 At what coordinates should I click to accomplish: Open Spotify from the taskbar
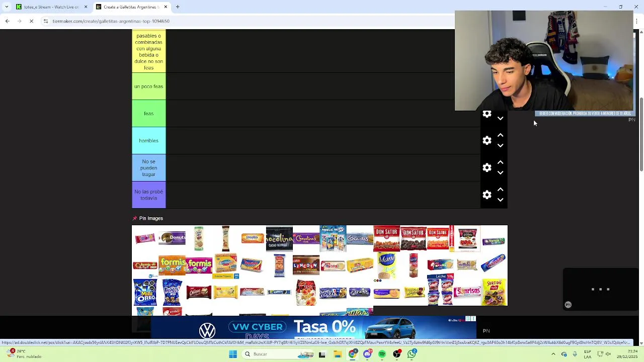tap(382, 354)
